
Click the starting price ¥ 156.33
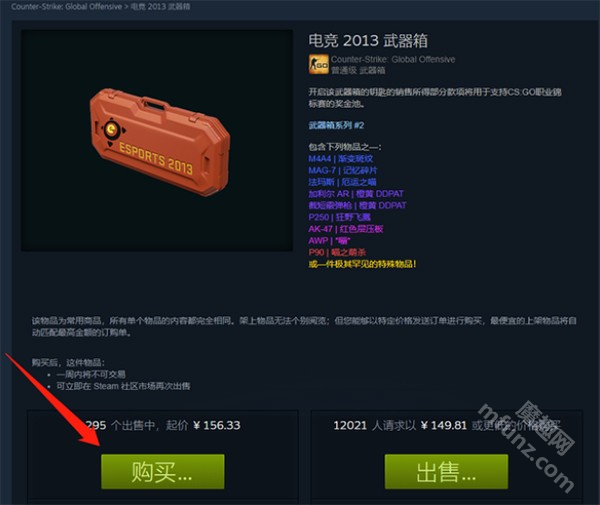click(x=217, y=425)
